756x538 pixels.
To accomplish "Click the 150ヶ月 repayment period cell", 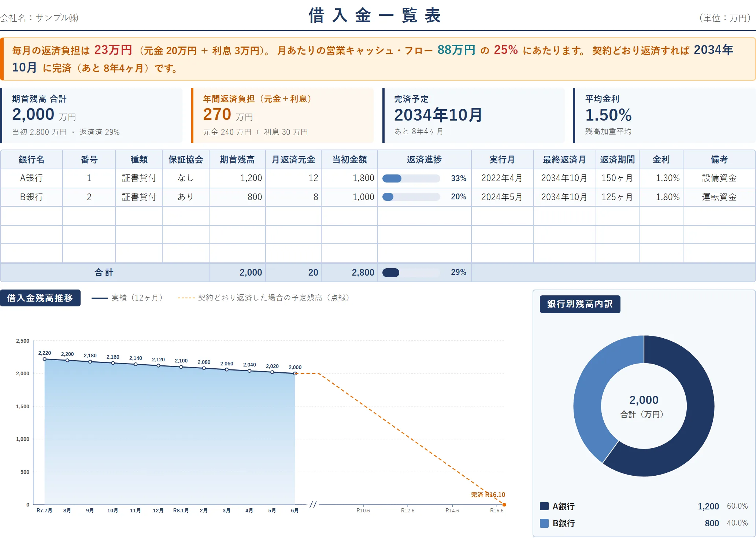I will tap(617, 178).
